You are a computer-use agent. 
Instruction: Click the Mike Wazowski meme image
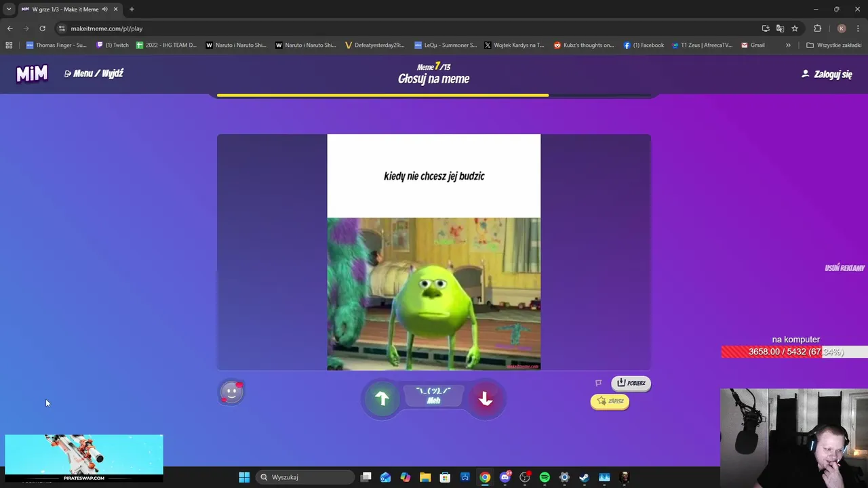click(434, 293)
